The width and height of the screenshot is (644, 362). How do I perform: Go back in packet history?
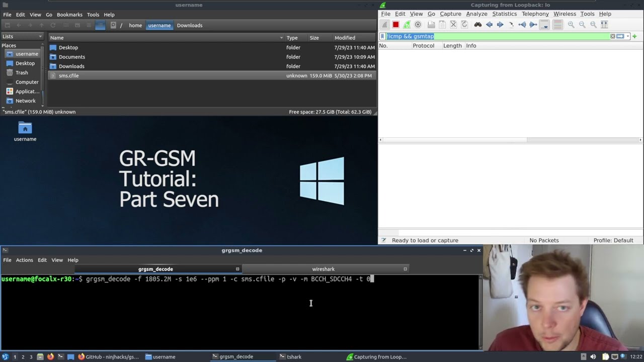coord(489,25)
